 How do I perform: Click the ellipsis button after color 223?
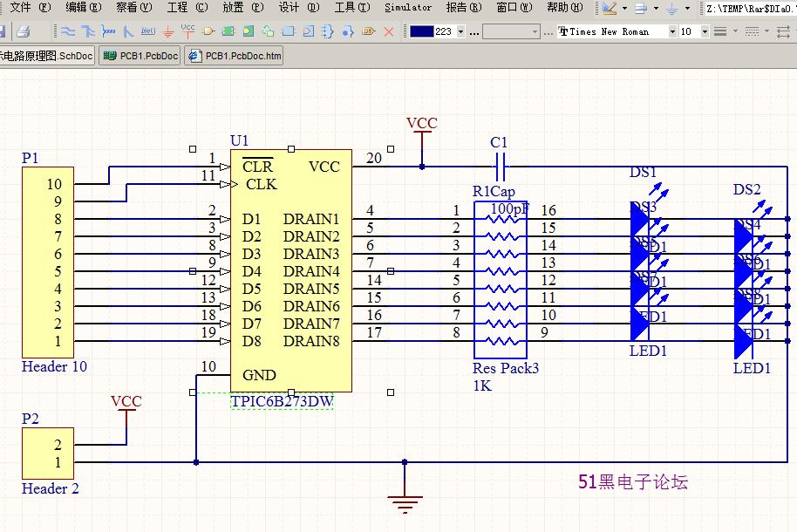point(474,33)
